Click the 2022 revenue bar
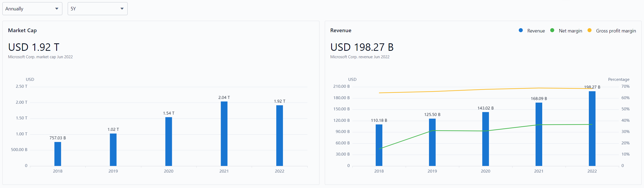Screen dimensions: 644x188 click(592, 129)
